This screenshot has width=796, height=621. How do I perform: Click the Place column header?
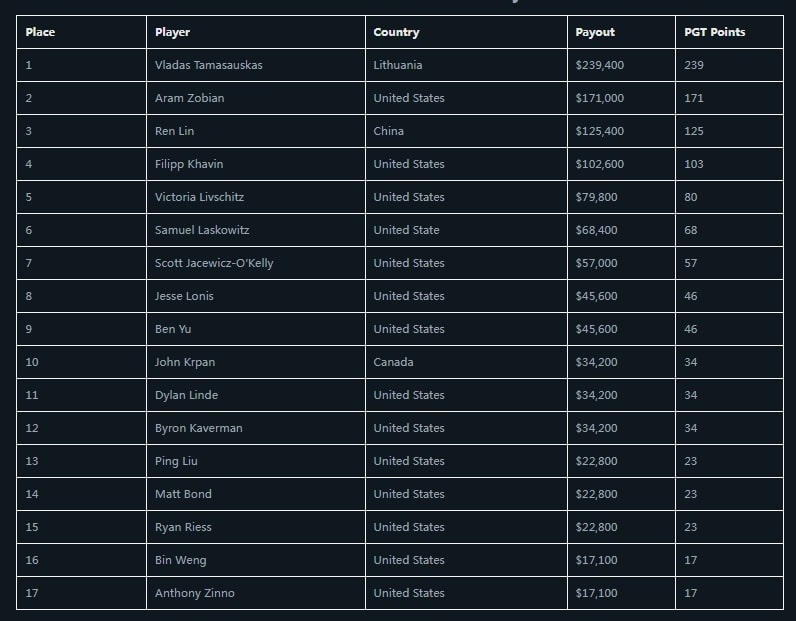(40, 32)
